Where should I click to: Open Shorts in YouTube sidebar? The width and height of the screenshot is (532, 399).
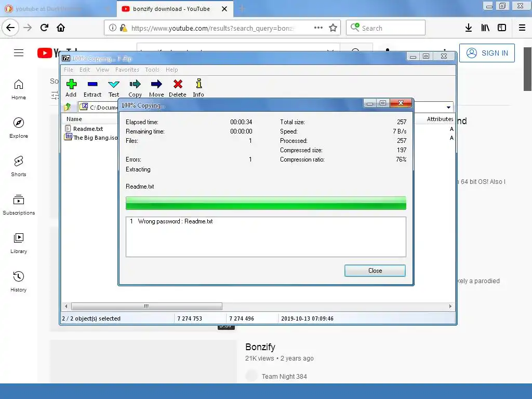click(19, 166)
